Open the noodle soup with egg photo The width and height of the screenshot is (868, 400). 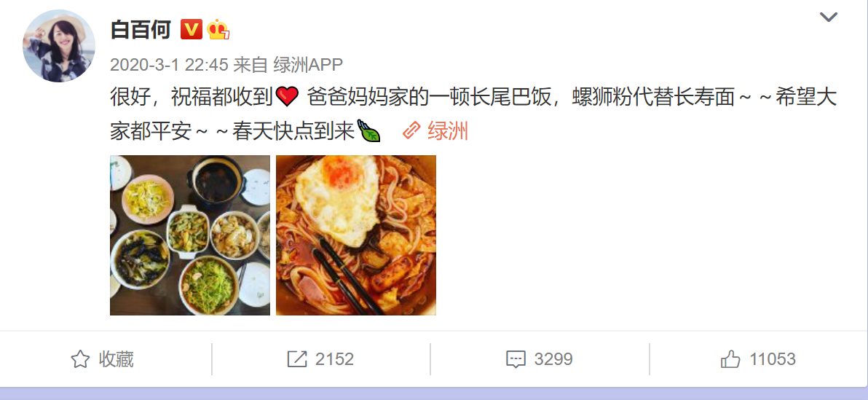coord(356,235)
